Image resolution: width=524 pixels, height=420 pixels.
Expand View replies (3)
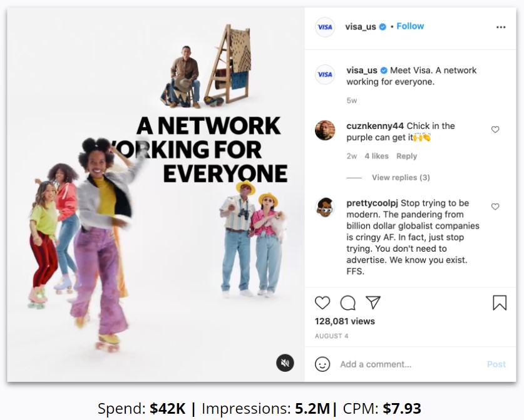(x=401, y=177)
